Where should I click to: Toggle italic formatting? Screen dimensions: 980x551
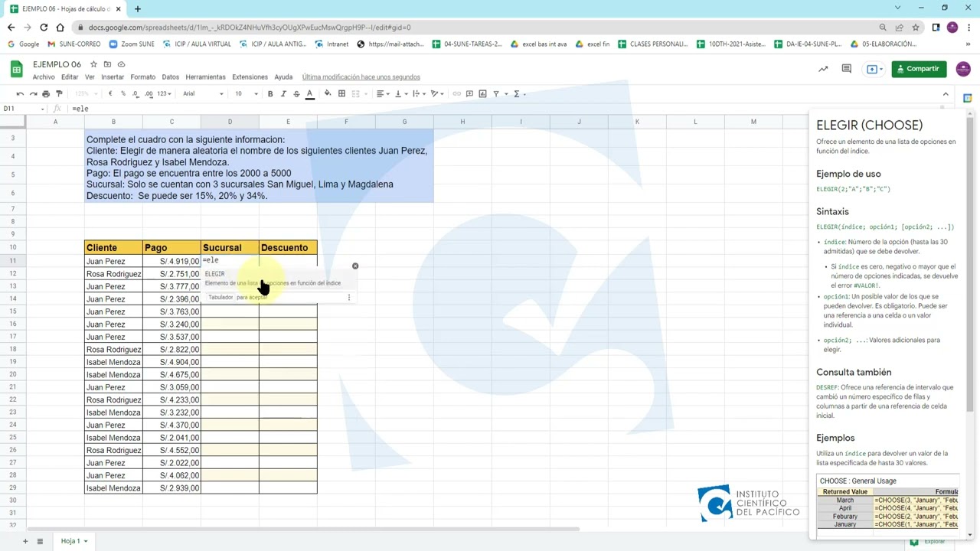pyautogui.click(x=283, y=94)
